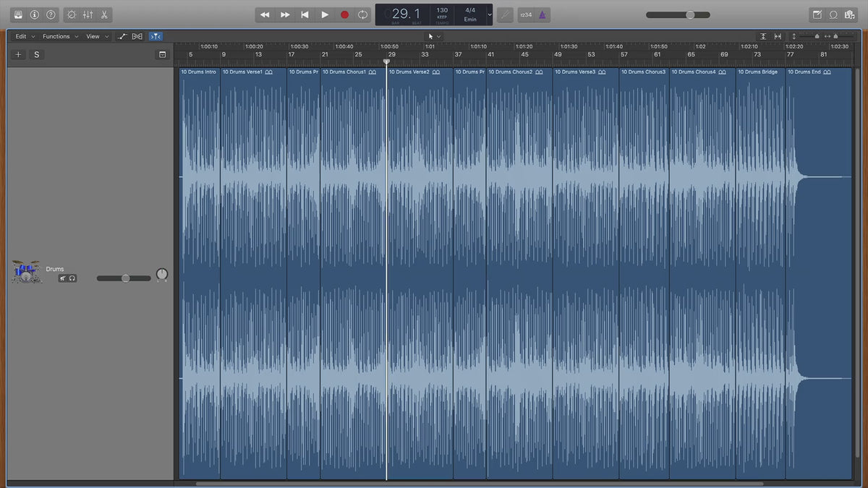Enable the metronome click

pos(542,14)
